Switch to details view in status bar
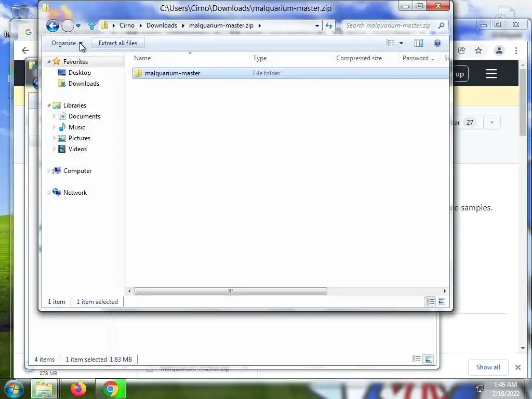The image size is (532, 399). [430, 302]
